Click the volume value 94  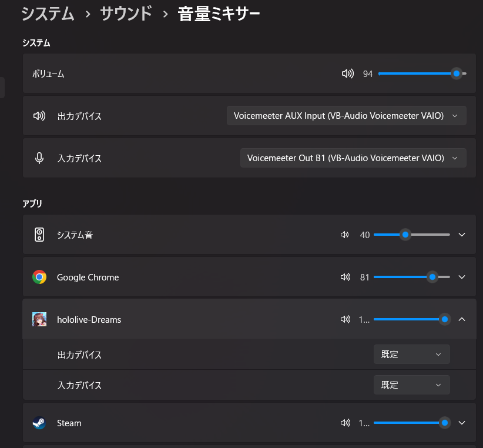click(x=367, y=74)
